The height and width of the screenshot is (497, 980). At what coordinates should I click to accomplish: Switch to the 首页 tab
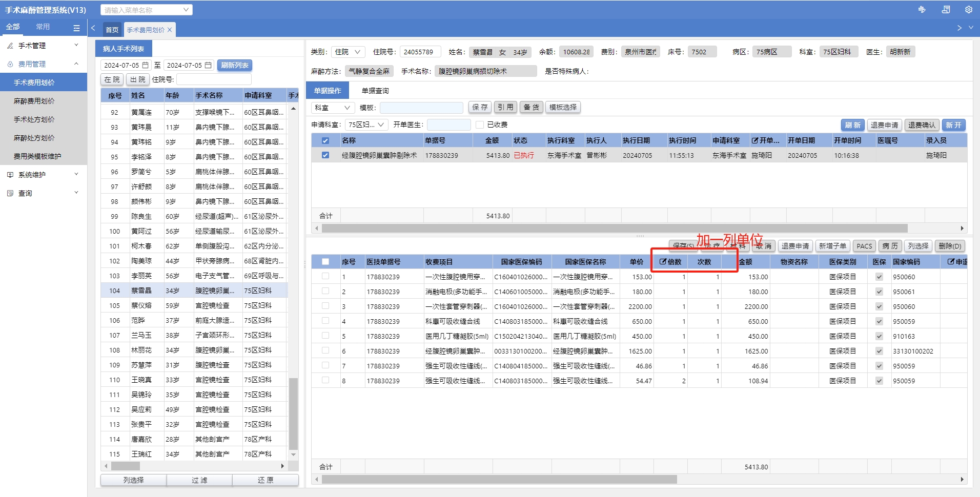[x=112, y=30]
